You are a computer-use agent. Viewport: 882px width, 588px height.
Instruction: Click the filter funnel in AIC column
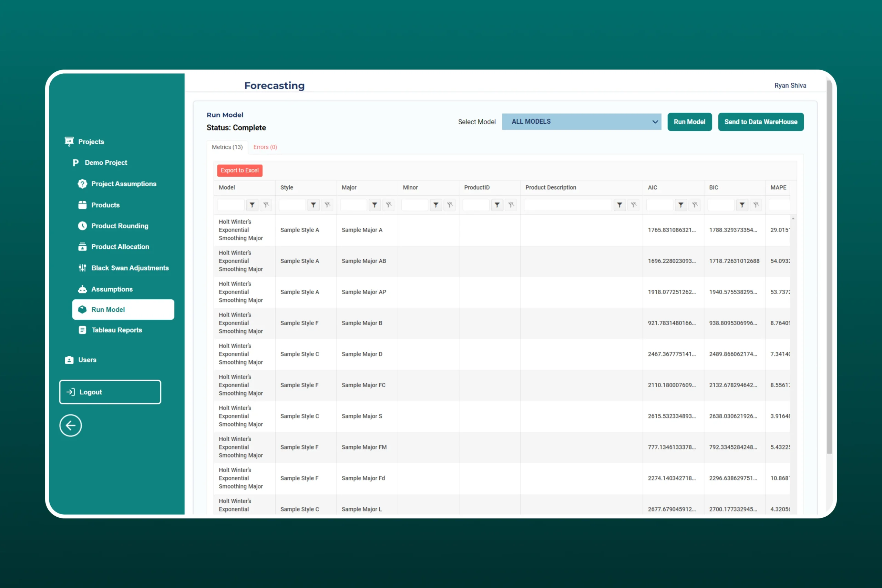681,205
